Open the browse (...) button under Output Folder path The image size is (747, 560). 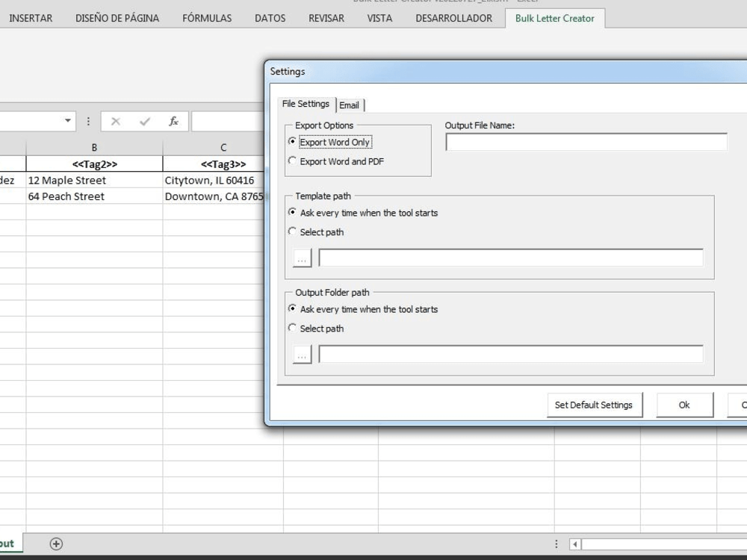coord(301,353)
